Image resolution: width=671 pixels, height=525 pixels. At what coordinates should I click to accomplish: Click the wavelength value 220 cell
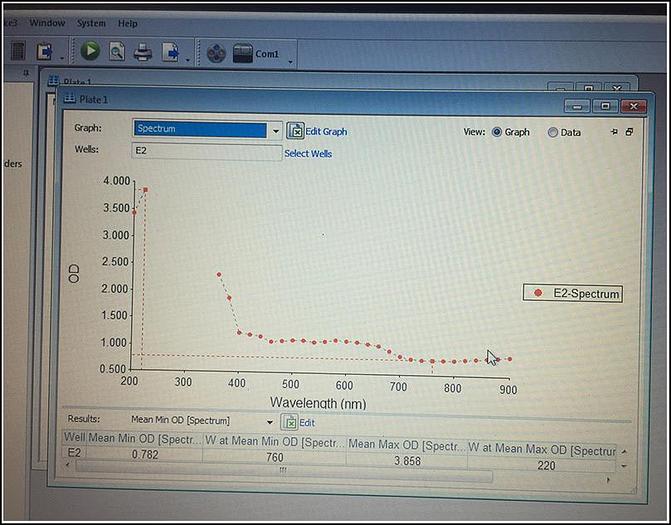(546, 465)
